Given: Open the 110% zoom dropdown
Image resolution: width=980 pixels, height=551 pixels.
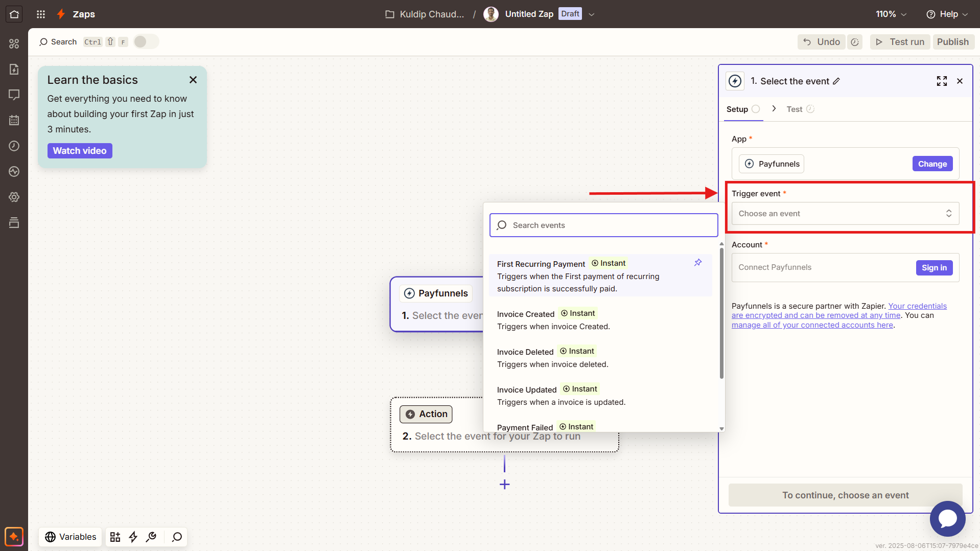Looking at the screenshot, I should [891, 14].
